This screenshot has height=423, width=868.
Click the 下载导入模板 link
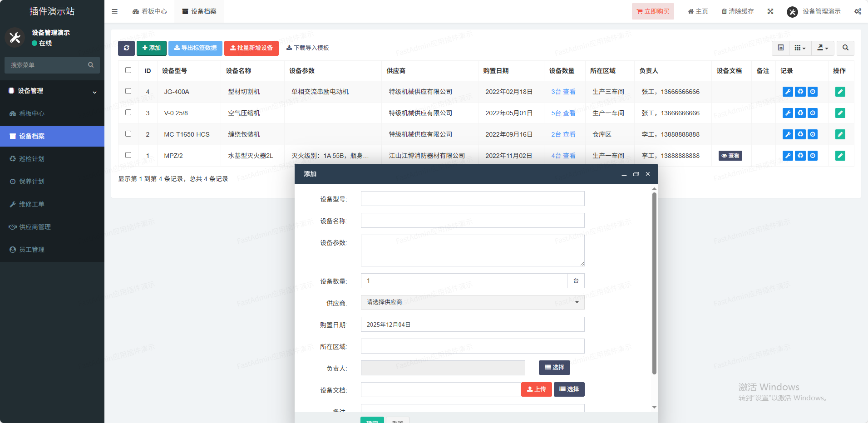[307, 48]
